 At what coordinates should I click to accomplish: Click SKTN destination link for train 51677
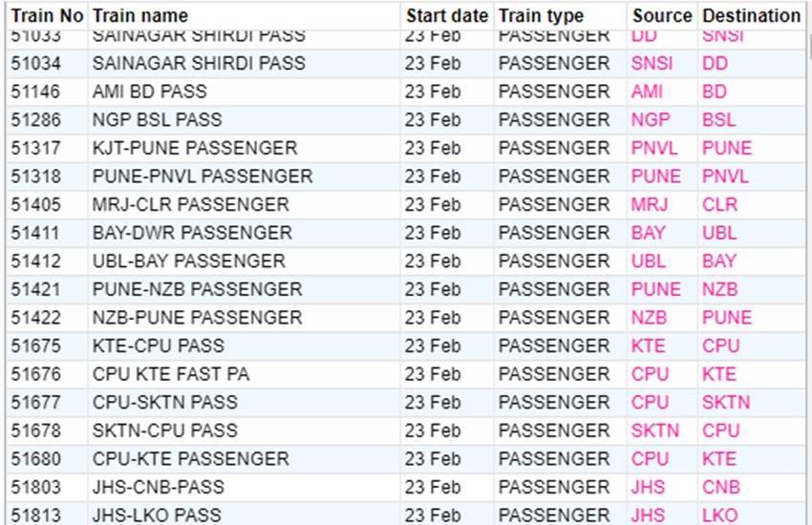click(726, 402)
